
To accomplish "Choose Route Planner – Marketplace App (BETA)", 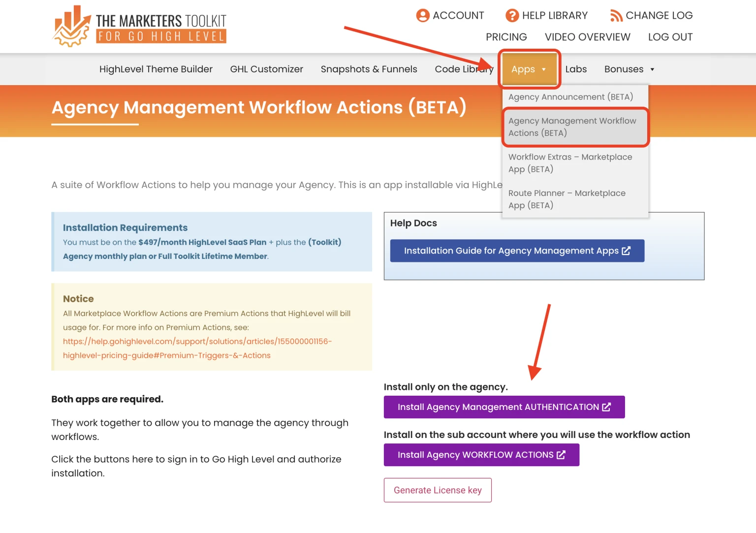I will click(575, 199).
